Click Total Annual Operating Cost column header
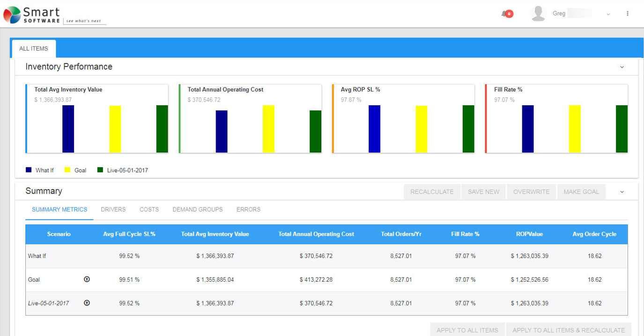Screen dimensions: 644x336 coord(316,234)
